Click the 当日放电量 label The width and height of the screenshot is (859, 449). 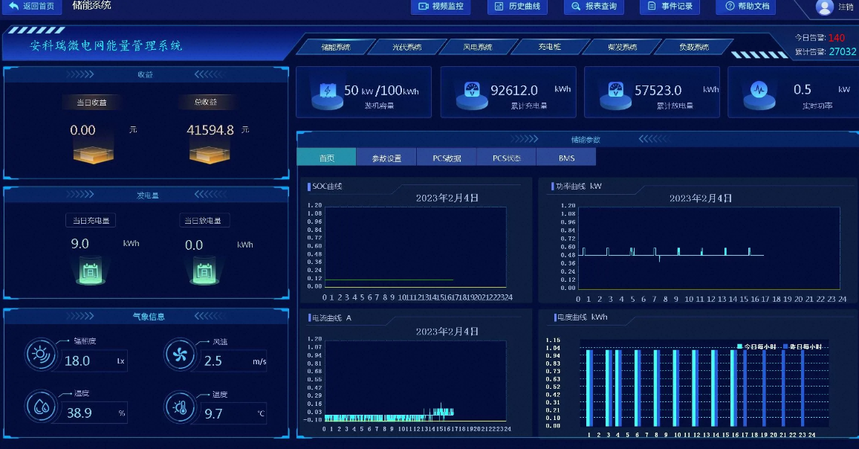(x=203, y=221)
